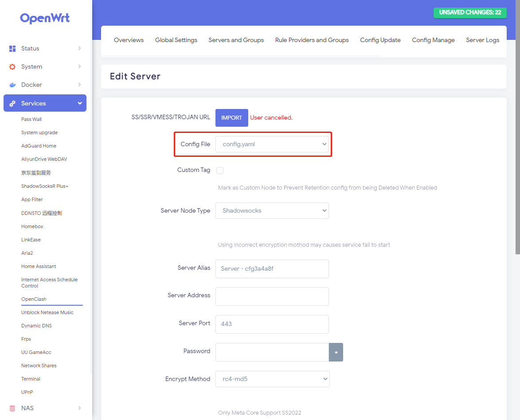Click the NAS database icon
This screenshot has height=420, width=520.
(12, 408)
